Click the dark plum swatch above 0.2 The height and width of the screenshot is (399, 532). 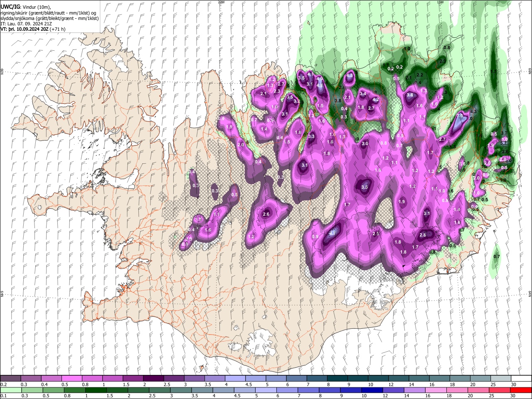(x=10, y=378)
